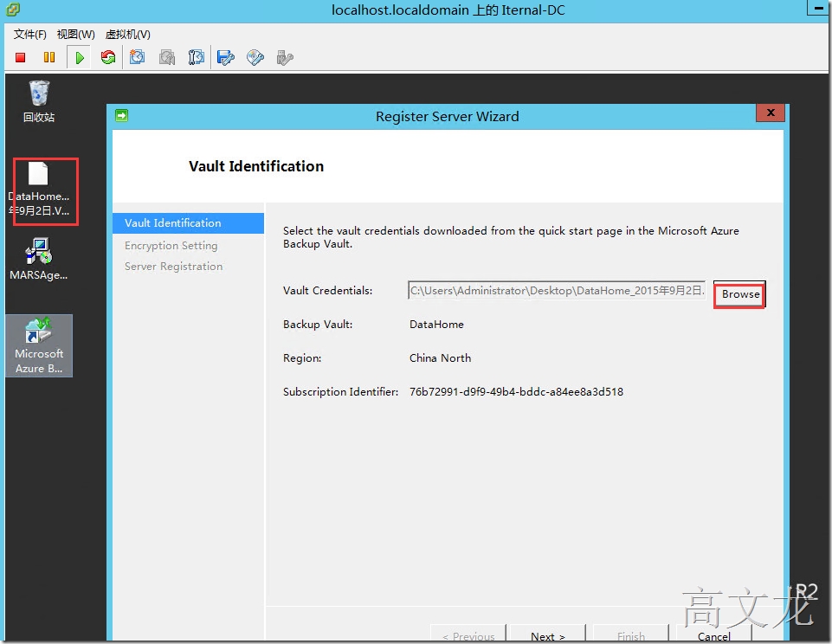Click the USB device toolbar icon

[285, 57]
